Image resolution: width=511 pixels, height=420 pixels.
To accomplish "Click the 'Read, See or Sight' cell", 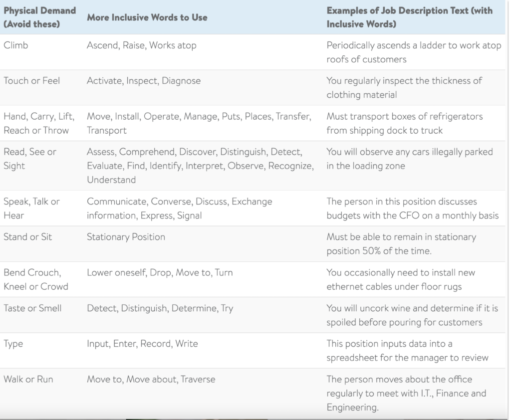I will click(29, 159).
